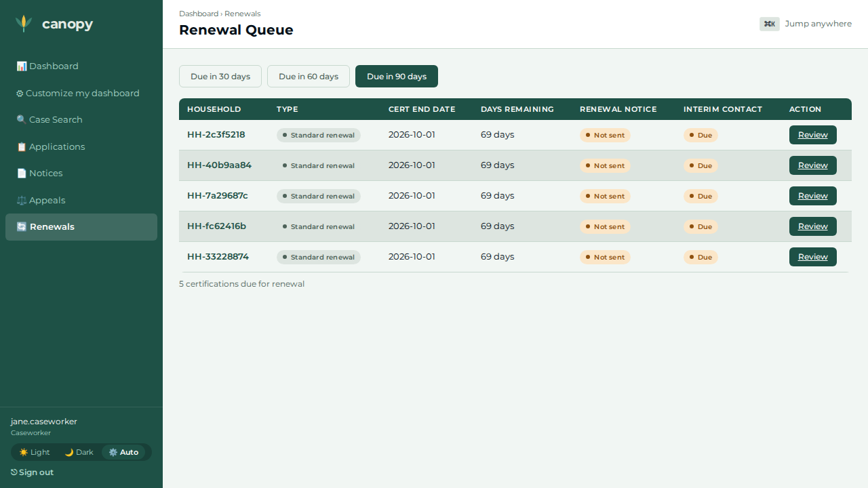The image size is (868, 488).
Task: Review household HH-fc62416b
Action: pyautogui.click(x=813, y=226)
